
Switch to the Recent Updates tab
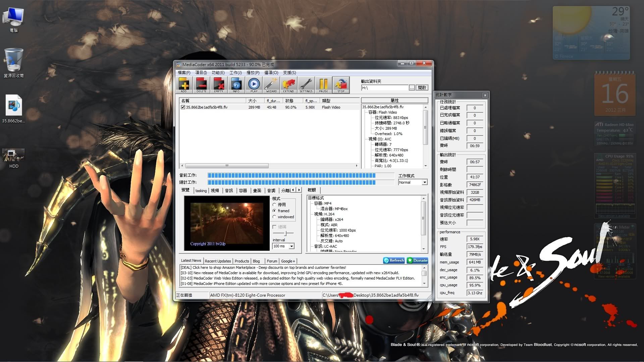218,261
